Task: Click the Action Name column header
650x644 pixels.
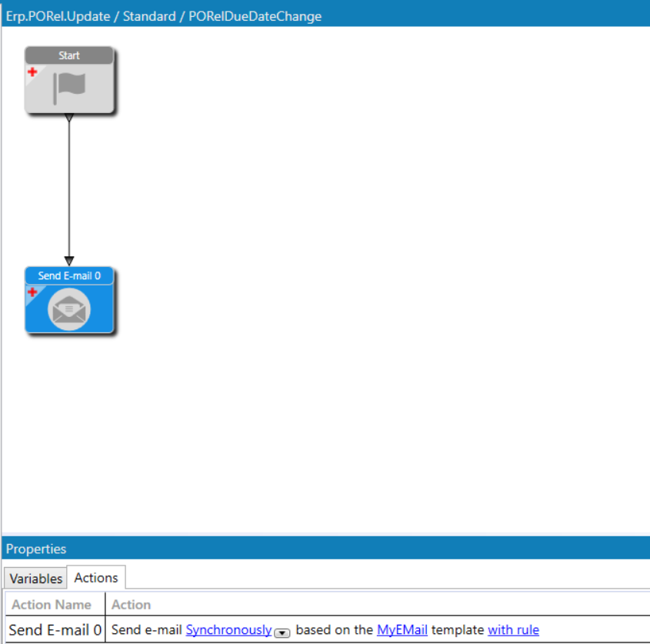Action: coord(55,604)
